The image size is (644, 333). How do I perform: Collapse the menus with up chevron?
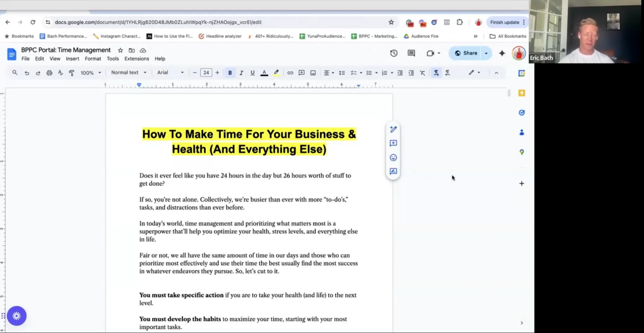[x=496, y=73]
